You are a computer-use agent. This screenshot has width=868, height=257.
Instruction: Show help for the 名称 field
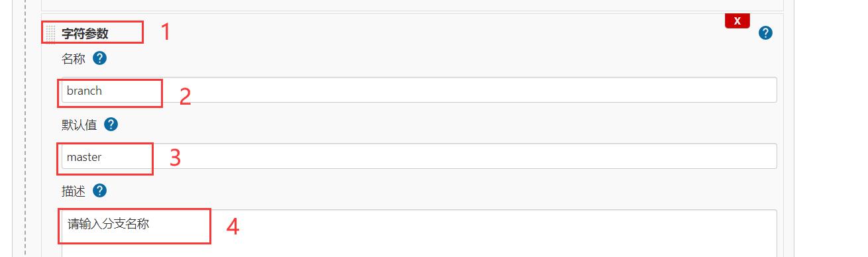pos(99,58)
